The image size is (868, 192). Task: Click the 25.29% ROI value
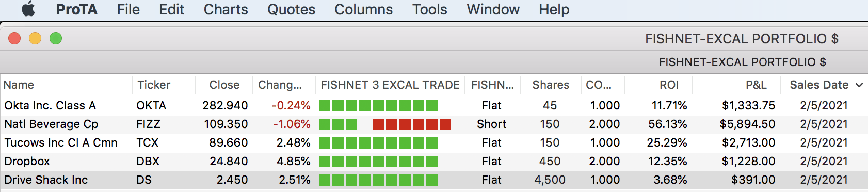[x=667, y=142]
